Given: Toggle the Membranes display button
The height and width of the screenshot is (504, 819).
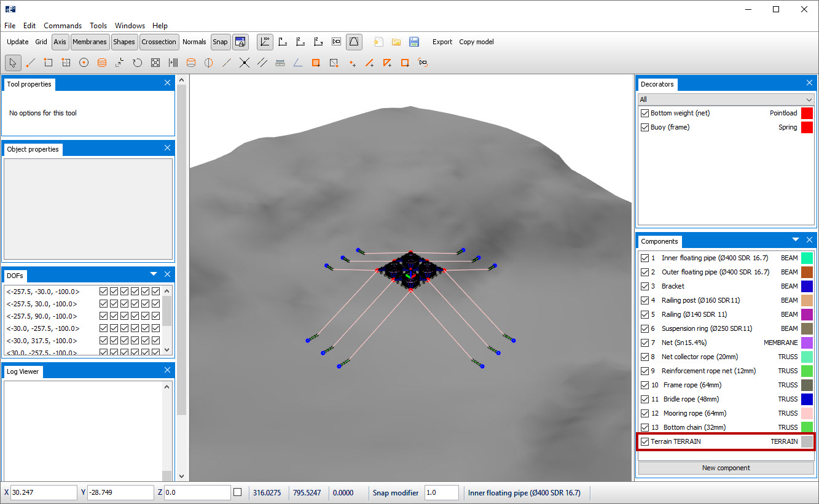Looking at the screenshot, I should point(90,42).
